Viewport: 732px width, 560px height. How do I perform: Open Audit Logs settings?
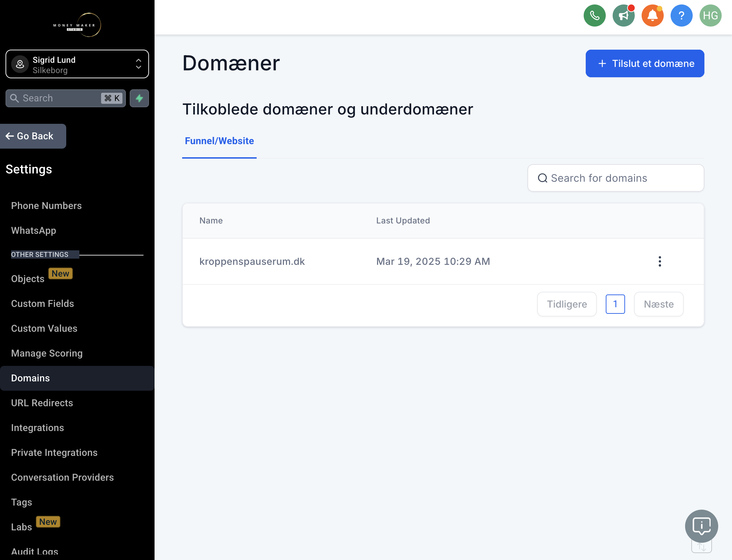click(x=34, y=552)
